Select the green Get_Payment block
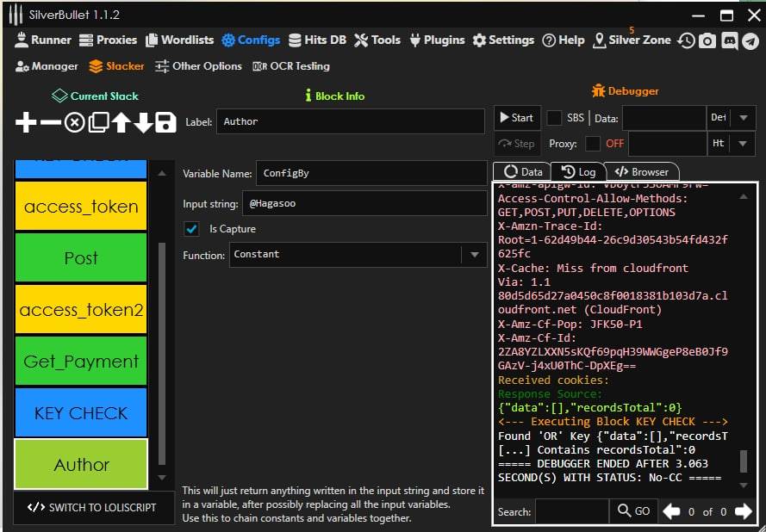Screen dimensions: 766x532 81,362
